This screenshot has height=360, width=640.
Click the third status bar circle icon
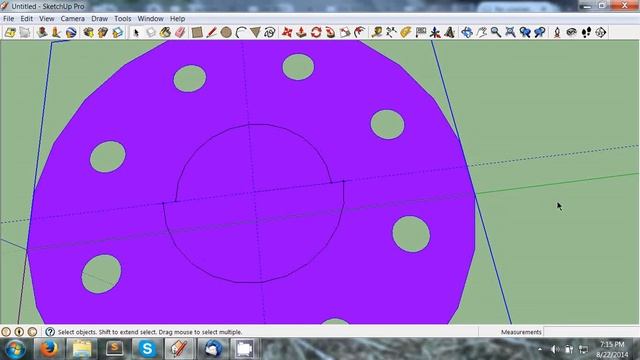point(32,332)
